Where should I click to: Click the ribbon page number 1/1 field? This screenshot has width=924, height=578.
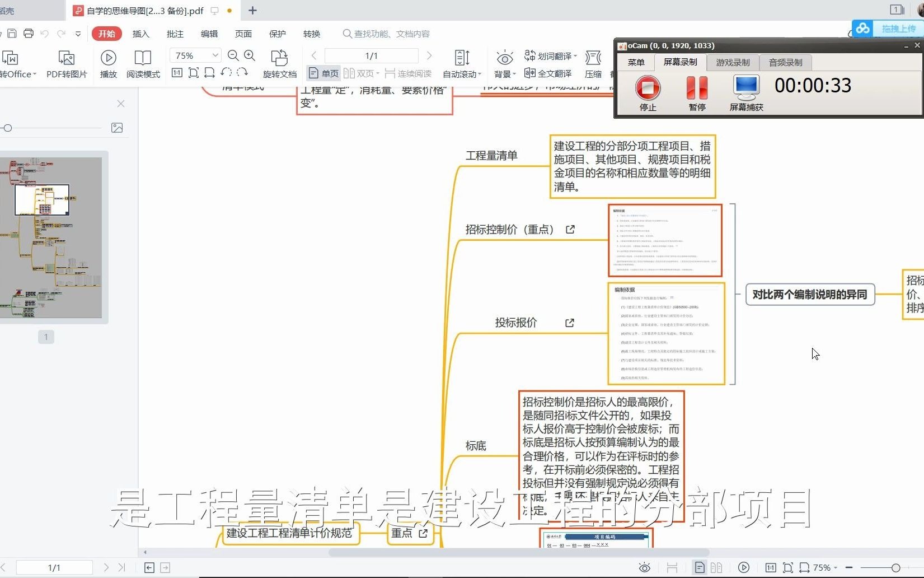coord(371,55)
